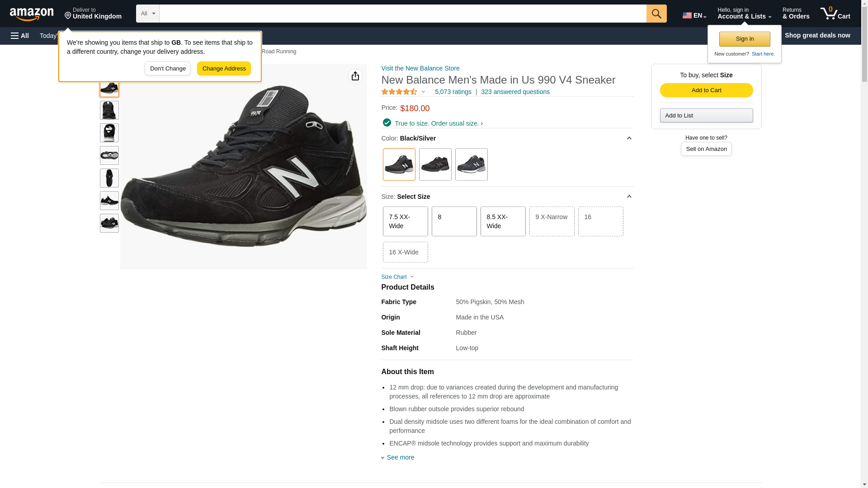Click the Add to Cart button
868x488 pixels.
click(706, 90)
